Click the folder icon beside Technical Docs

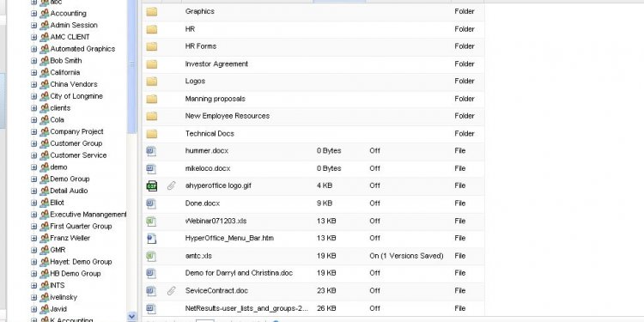[151, 133]
